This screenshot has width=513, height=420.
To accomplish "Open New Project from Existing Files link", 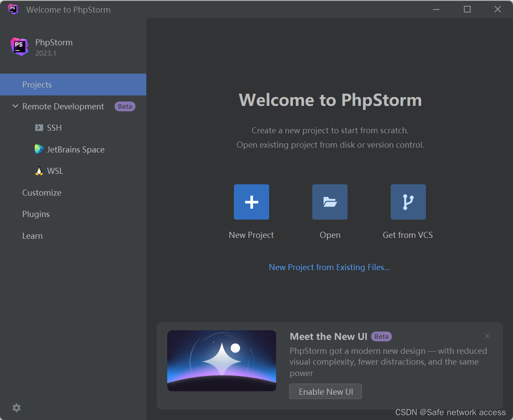I will (330, 267).
